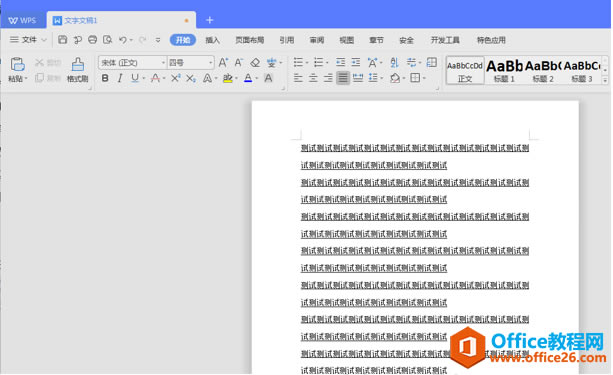Click the 文字文稿1 document tab

[x=121, y=20]
